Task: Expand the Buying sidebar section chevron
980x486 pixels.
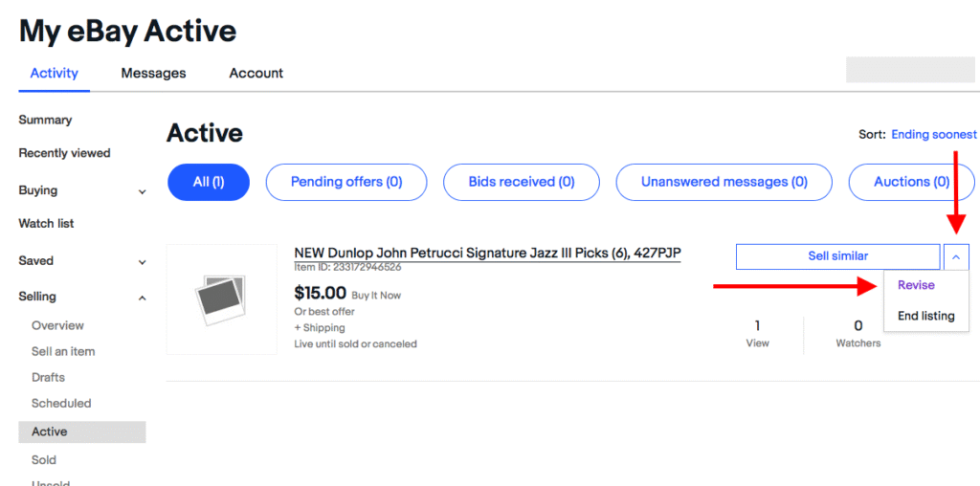Action: point(143,191)
